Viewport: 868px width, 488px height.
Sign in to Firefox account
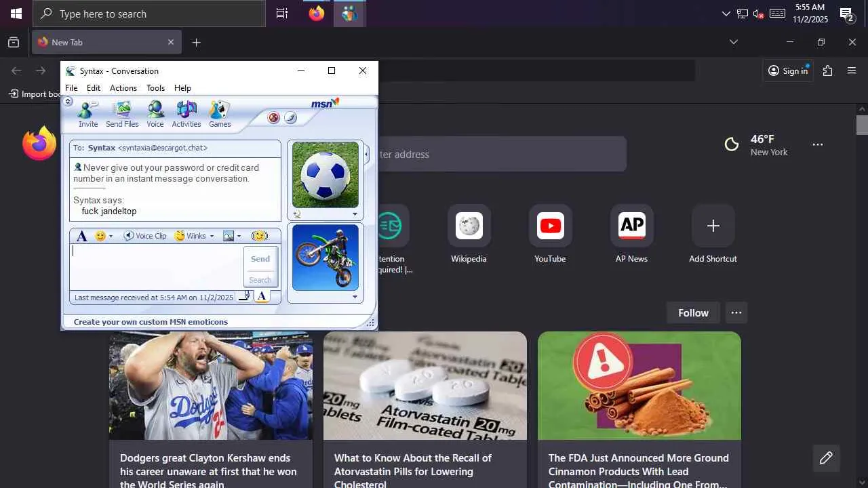pyautogui.click(x=788, y=70)
